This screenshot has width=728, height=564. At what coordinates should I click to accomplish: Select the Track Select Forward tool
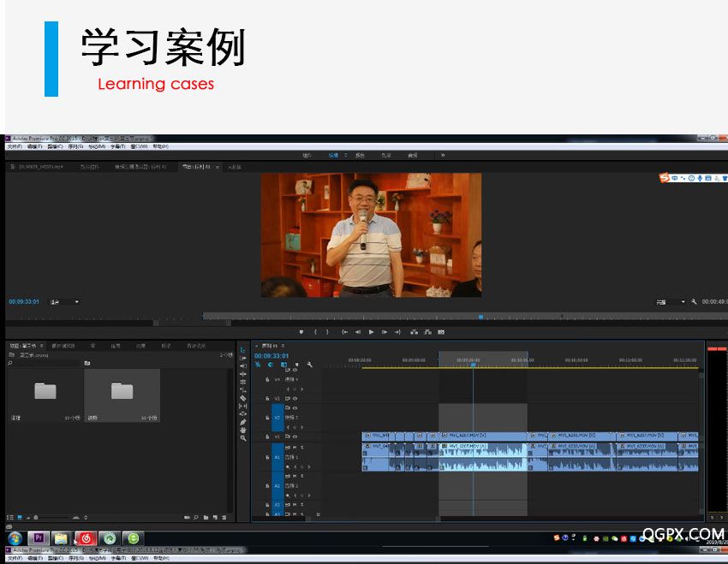pos(243,358)
